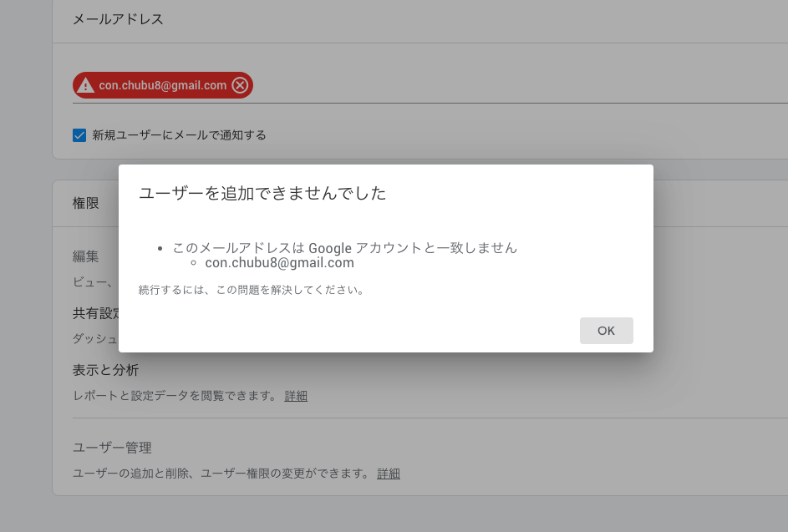
Task: Select the ユーザー管理 permission option
Action: (112, 448)
